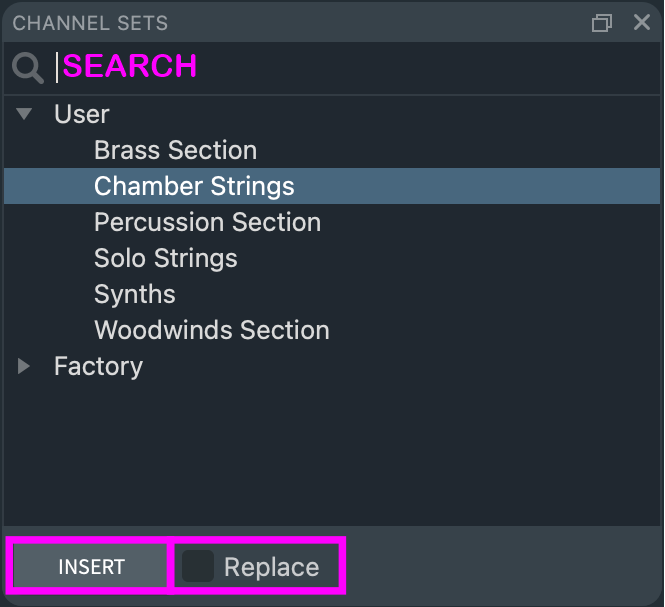Focus the Search text field

click(x=350, y=67)
